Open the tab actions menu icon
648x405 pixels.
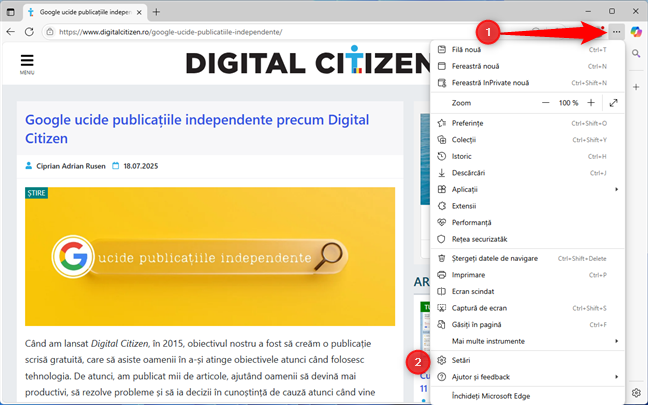pos(11,12)
